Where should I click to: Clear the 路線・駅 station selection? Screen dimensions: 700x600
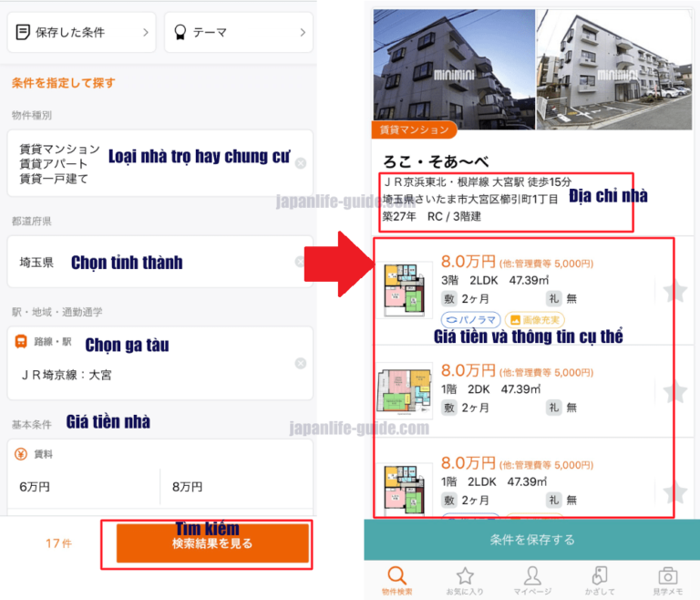pos(301,363)
